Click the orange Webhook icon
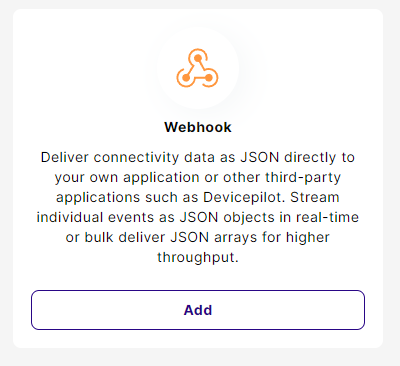 pos(197,68)
